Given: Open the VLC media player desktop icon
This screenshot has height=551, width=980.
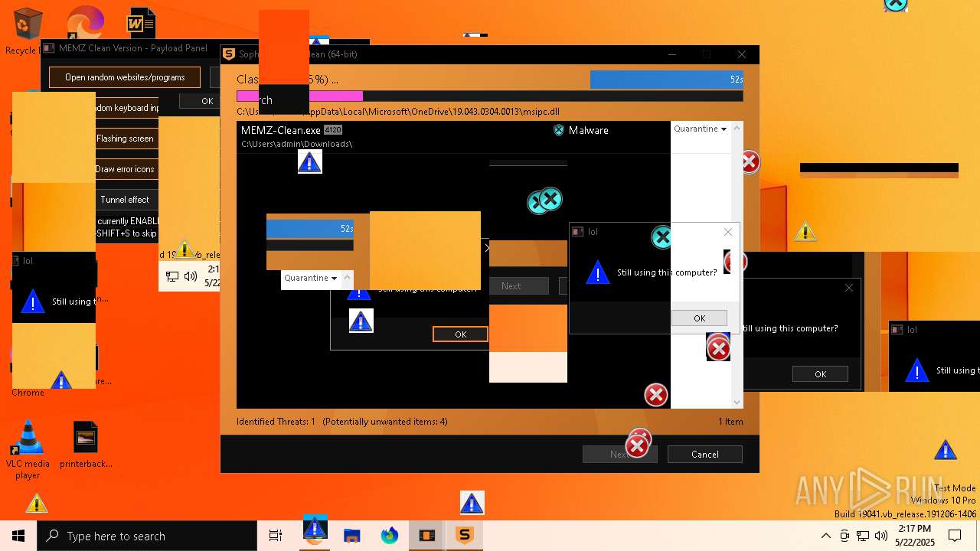Looking at the screenshot, I should click(x=28, y=439).
